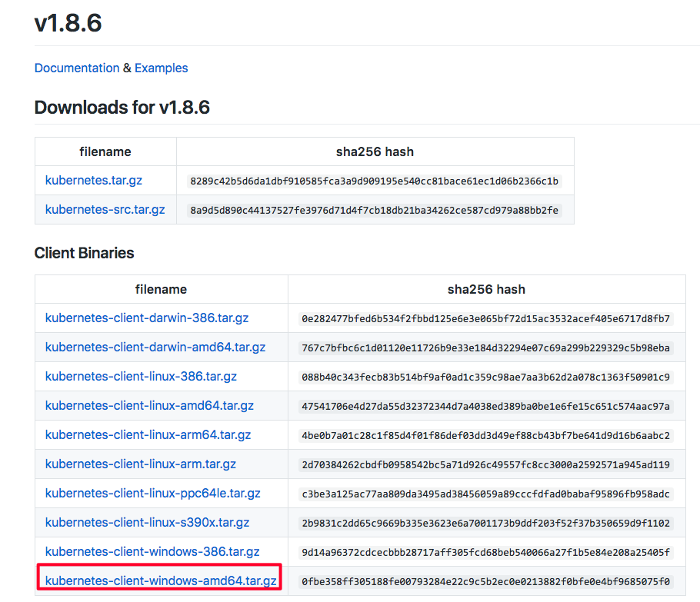Click the sha256 hash header in downloads table
700x602 pixels.
click(375, 151)
